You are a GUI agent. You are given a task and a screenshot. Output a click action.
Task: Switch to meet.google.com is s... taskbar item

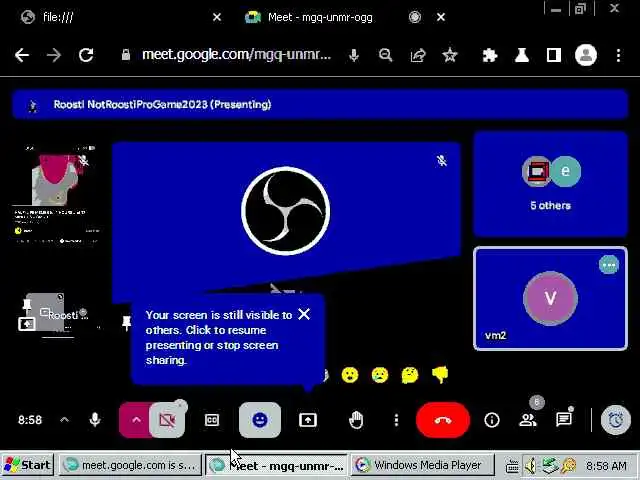point(130,465)
